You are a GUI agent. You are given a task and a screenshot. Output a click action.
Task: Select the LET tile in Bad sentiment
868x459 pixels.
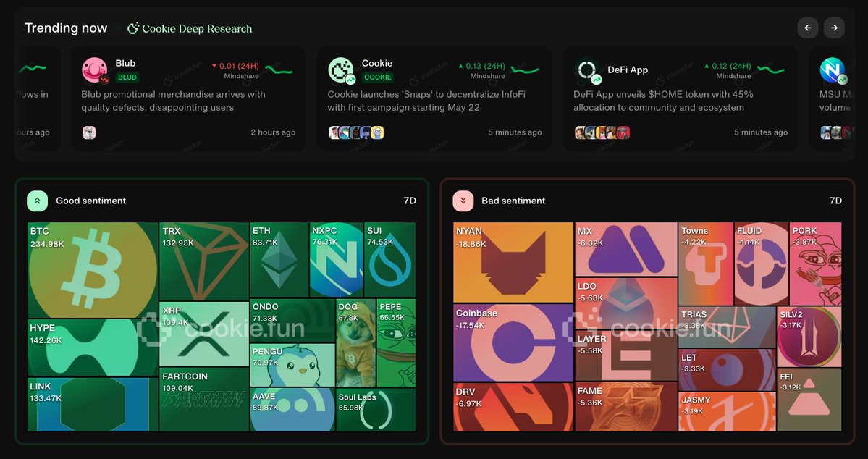click(728, 370)
